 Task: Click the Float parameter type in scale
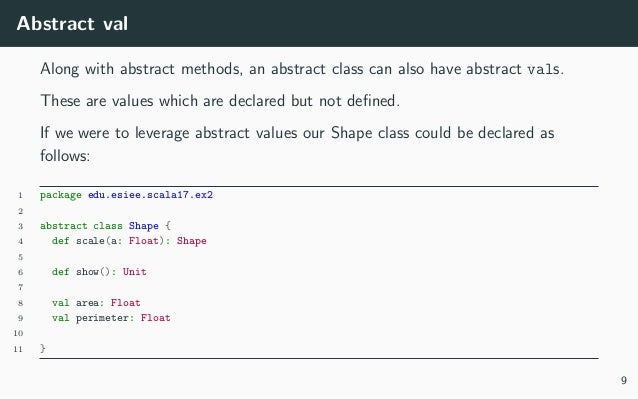[x=144, y=241]
